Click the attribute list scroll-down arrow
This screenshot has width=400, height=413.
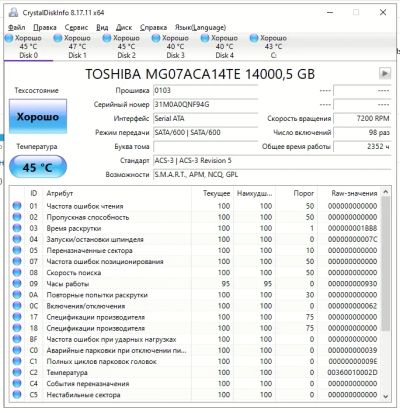point(385,396)
